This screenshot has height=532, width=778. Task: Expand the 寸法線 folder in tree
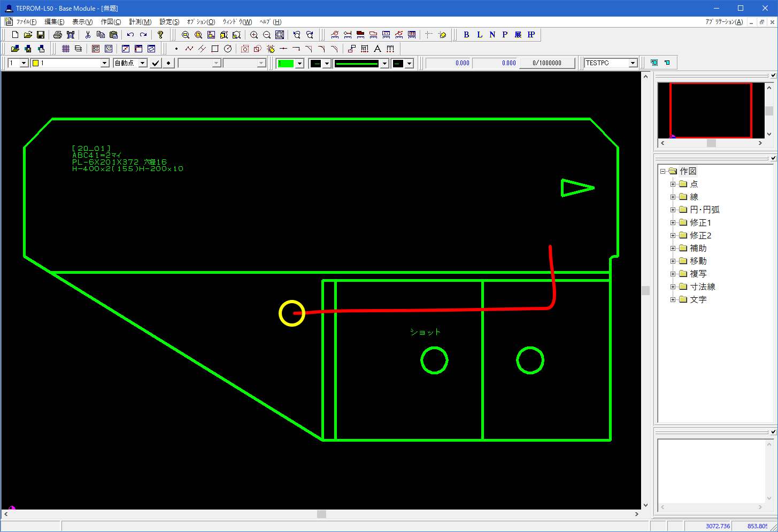coord(673,287)
